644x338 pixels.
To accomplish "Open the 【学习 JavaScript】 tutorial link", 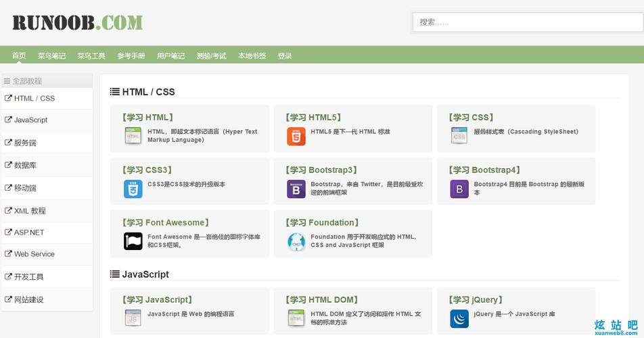I will (157, 299).
